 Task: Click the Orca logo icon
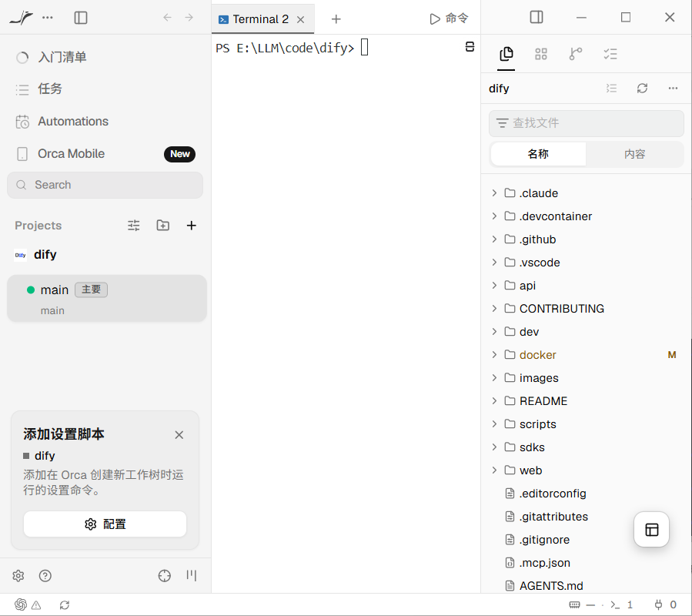coord(22,18)
